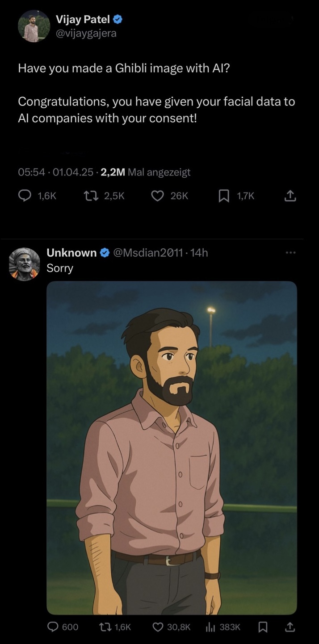Share Vijay Patel's tweet via share icon
This screenshot has height=644, width=319.
tap(290, 196)
